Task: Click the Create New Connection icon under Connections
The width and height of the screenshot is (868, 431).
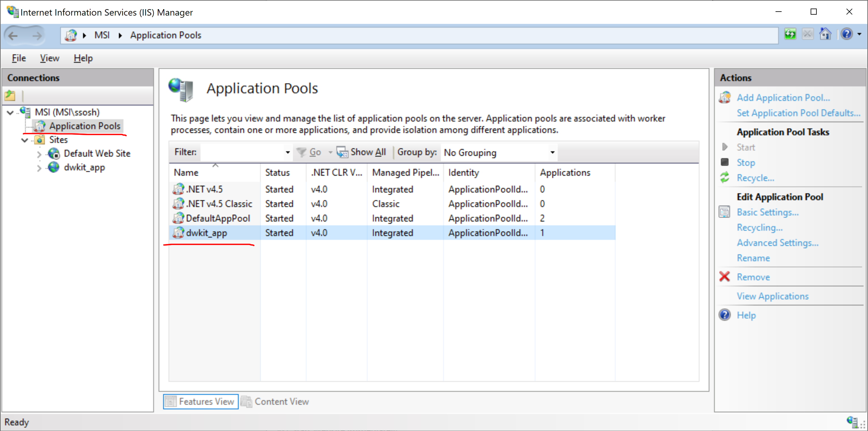Action: [x=10, y=96]
